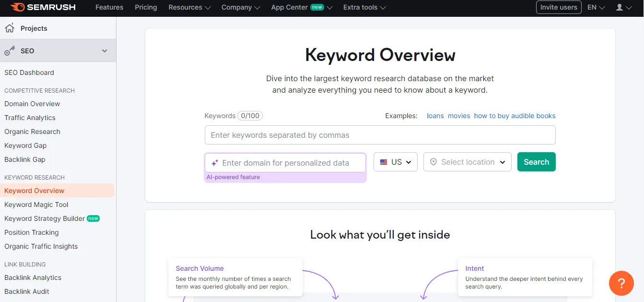The image size is (644, 302).
Task: Click 'how to buy audible books' example
Action: [x=515, y=116]
